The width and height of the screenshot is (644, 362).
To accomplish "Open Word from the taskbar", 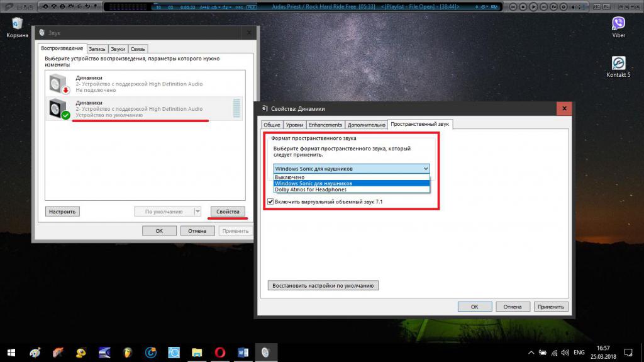I will (x=243, y=353).
